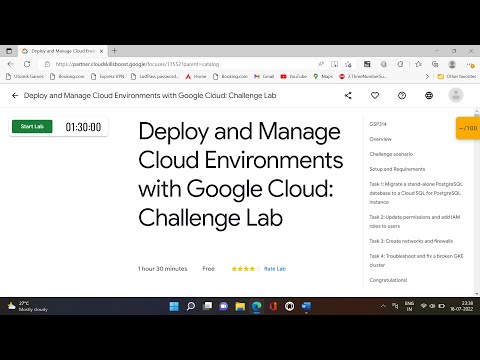480x360 pixels.
Task: Open the Gmail bookmark
Action: (x=264, y=76)
